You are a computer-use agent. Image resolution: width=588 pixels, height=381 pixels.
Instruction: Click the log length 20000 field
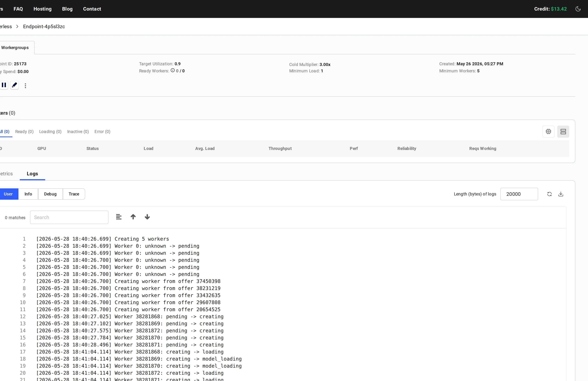tap(519, 194)
